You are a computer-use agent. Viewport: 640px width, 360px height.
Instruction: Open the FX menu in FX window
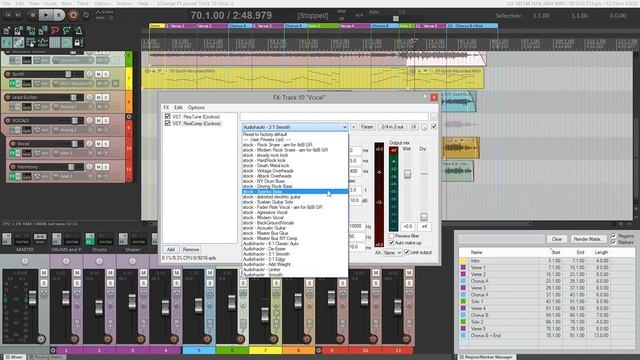[x=166, y=107]
